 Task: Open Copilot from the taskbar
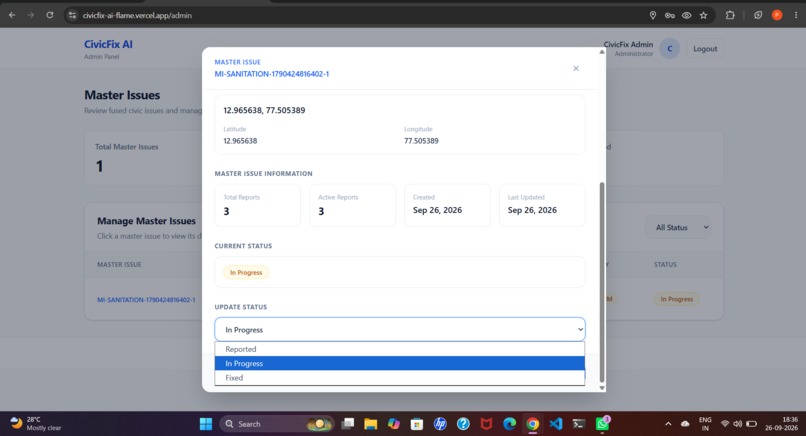tap(394, 424)
